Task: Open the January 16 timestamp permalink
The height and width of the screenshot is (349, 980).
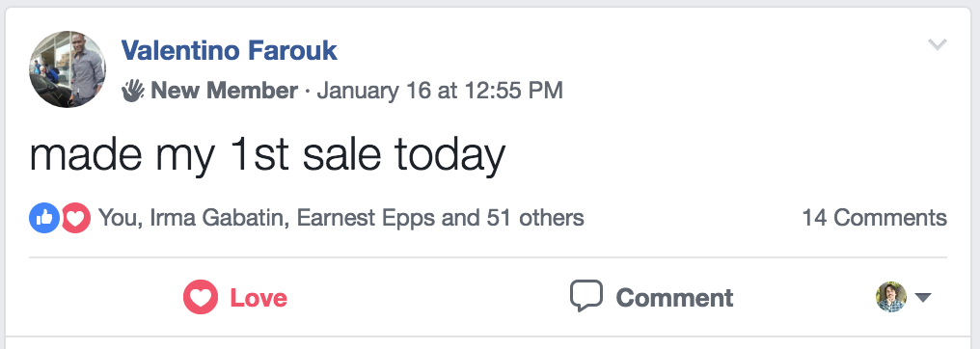Action: (x=440, y=92)
